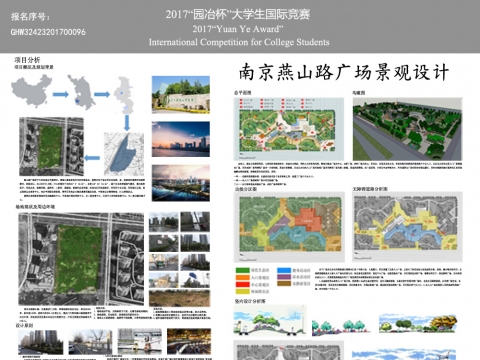Click the 项目分析 heading
The image size is (480, 360).
point(27,60)
